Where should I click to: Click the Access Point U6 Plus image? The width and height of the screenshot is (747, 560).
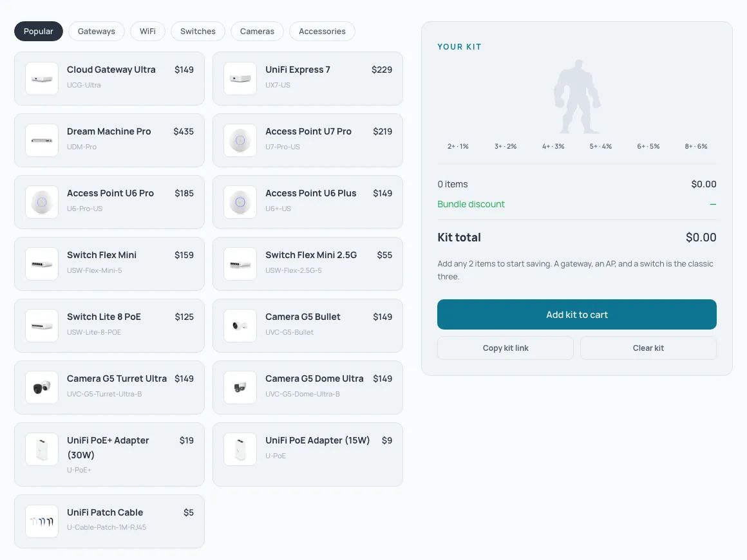pyautogui.click(x=240, y=202)
